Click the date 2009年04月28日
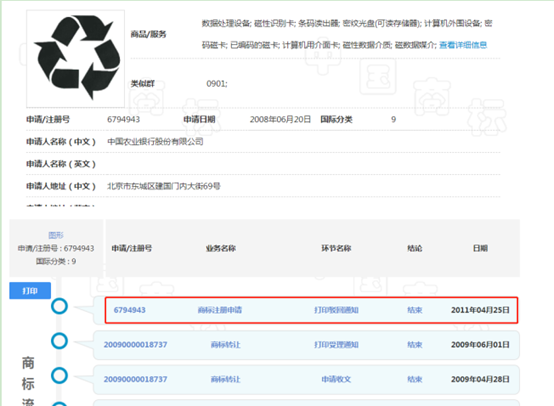The height and width of the screenshot is (406, 554). tap(480, 379)
